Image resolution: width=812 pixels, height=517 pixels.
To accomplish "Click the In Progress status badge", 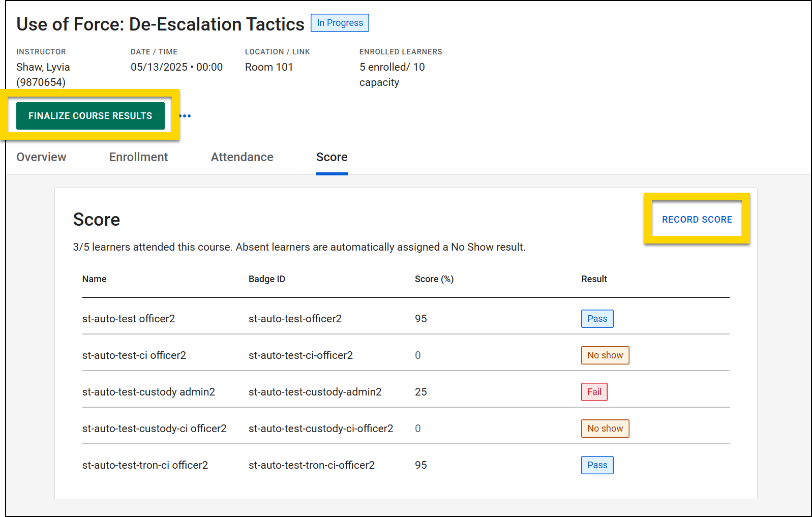I will pyautogui.click(x=340, y=23).
